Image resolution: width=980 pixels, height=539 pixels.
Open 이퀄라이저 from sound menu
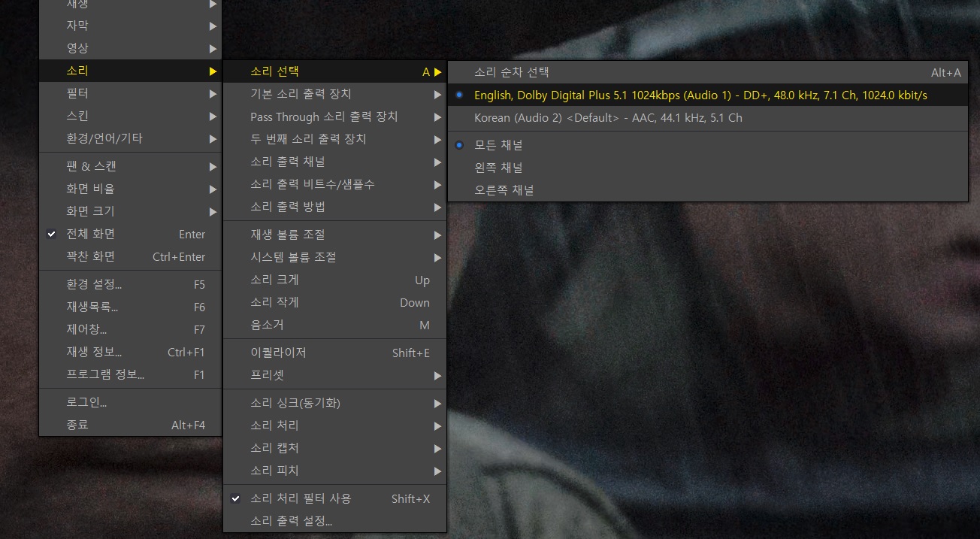click(x=278, y=353)
